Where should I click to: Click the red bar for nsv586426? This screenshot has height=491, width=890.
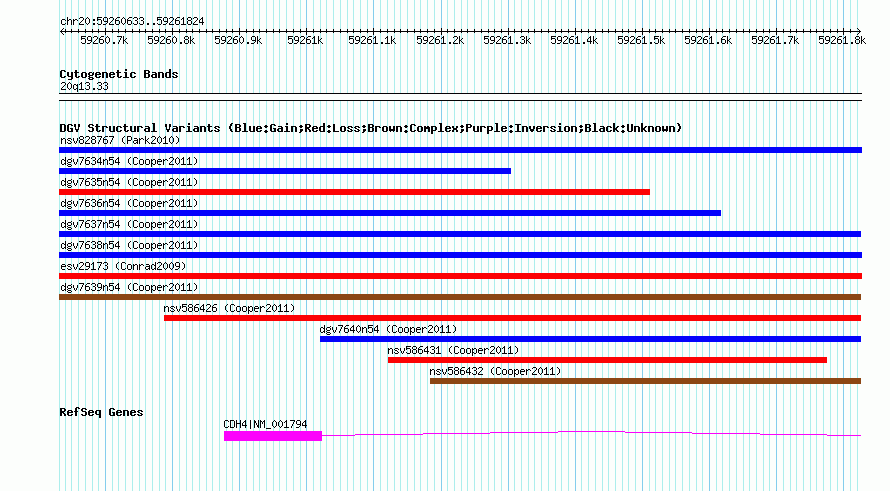point(513,318)
